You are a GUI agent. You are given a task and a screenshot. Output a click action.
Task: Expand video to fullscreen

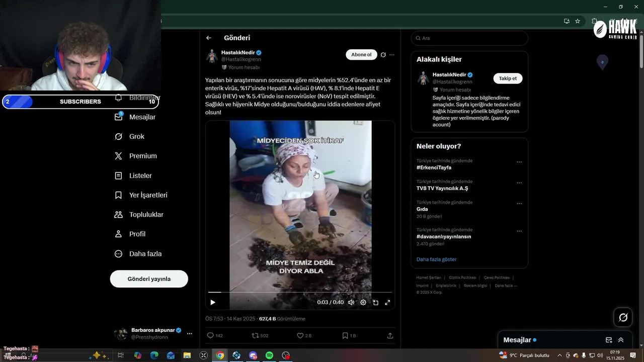[387, 302]
